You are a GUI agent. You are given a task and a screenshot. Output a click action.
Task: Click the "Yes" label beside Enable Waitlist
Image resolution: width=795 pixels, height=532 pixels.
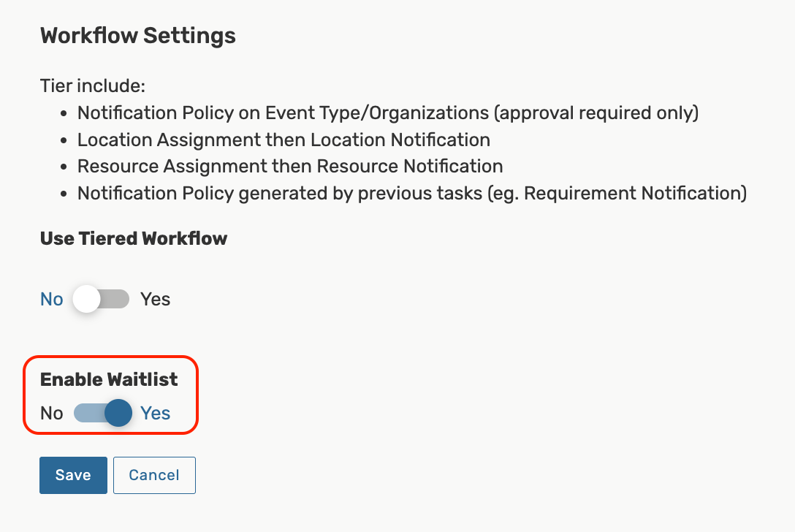[155, 413]
